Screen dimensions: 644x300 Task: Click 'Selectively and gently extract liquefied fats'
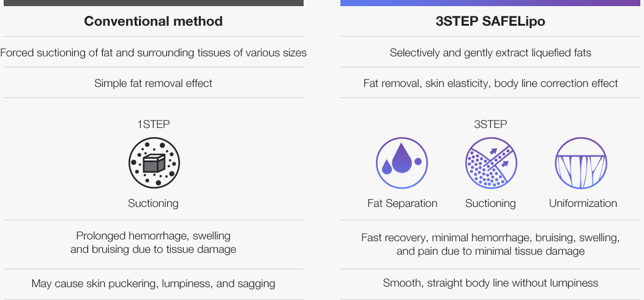[490, 53]
